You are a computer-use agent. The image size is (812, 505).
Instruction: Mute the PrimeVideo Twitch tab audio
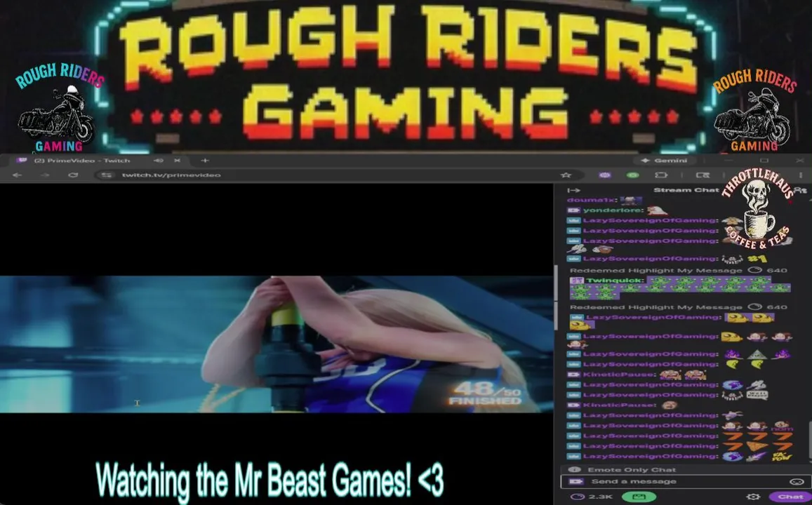(159, 161)
